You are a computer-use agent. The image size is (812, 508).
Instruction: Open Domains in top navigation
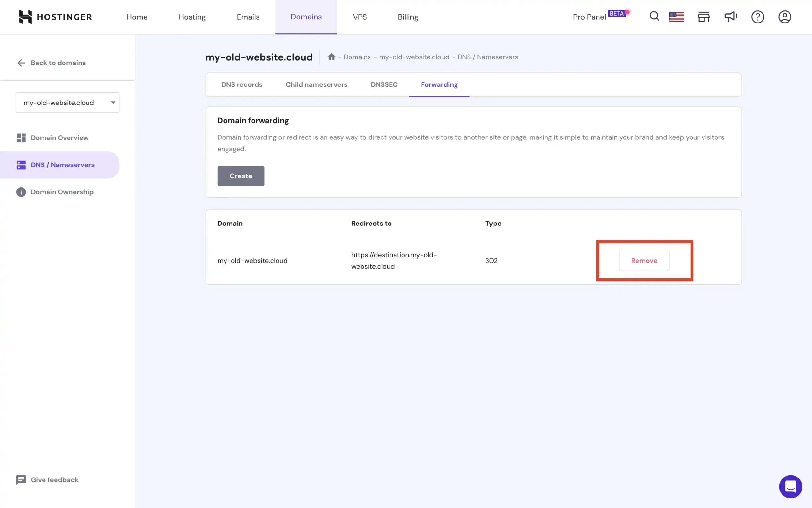pyautogui.click(x=306, y=17)
